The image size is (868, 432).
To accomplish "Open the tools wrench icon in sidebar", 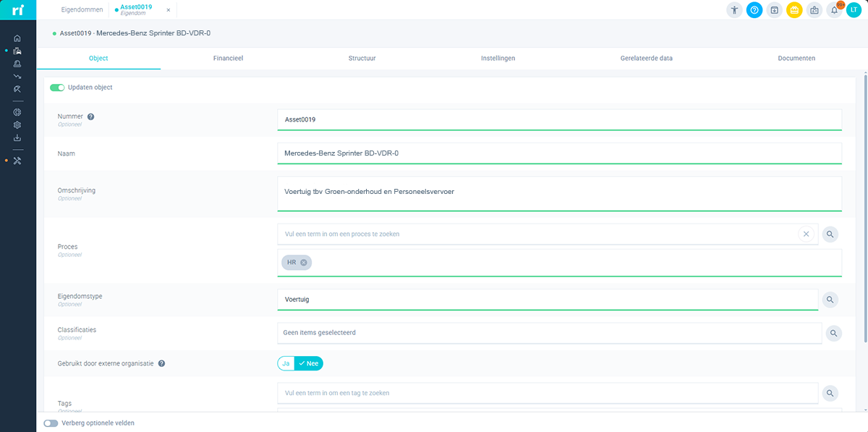I will 17,161.
